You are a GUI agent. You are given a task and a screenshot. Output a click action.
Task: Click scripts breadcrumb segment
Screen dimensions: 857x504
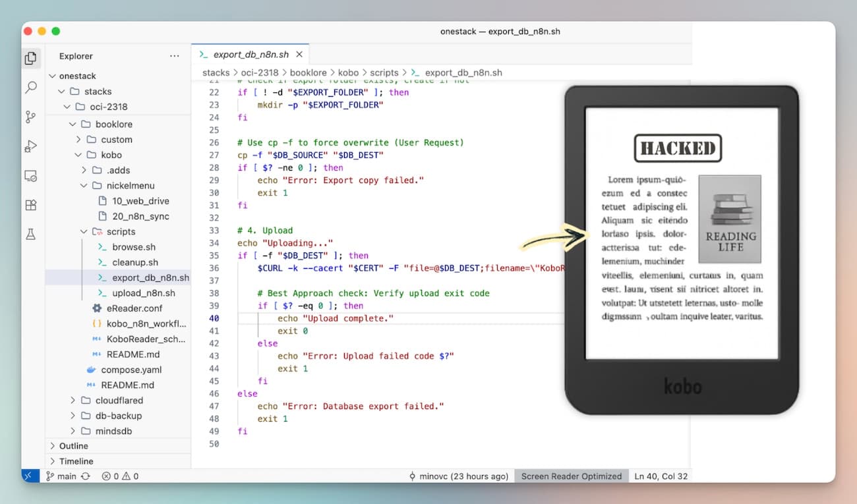click(x=384, y=73)
